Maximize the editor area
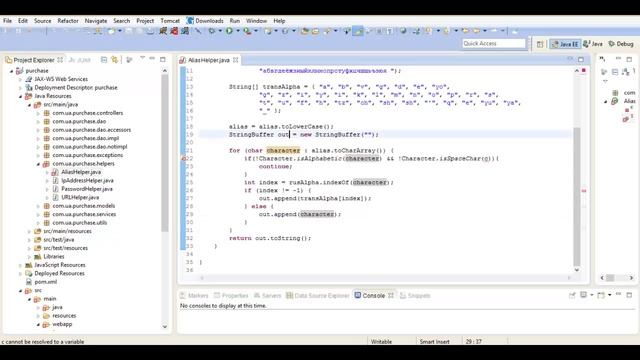Image resolution: width=640 pixels, height=360 pixels. [581, 60]
